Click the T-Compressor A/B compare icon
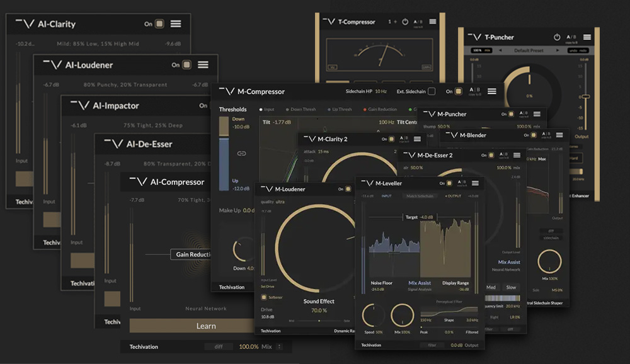Screen dimensions: 630x364 [418, 23]
